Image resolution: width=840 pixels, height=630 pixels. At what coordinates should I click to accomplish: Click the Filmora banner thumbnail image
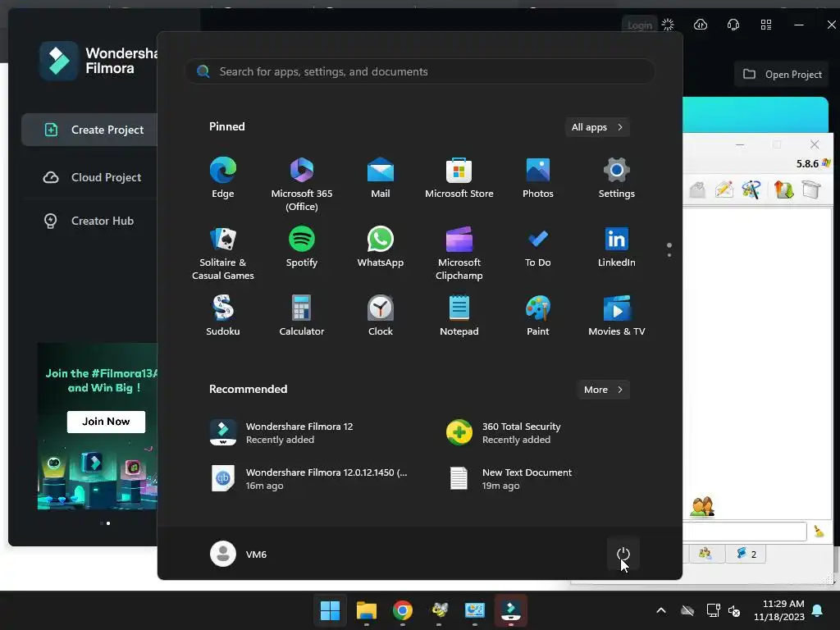(98, 426)
